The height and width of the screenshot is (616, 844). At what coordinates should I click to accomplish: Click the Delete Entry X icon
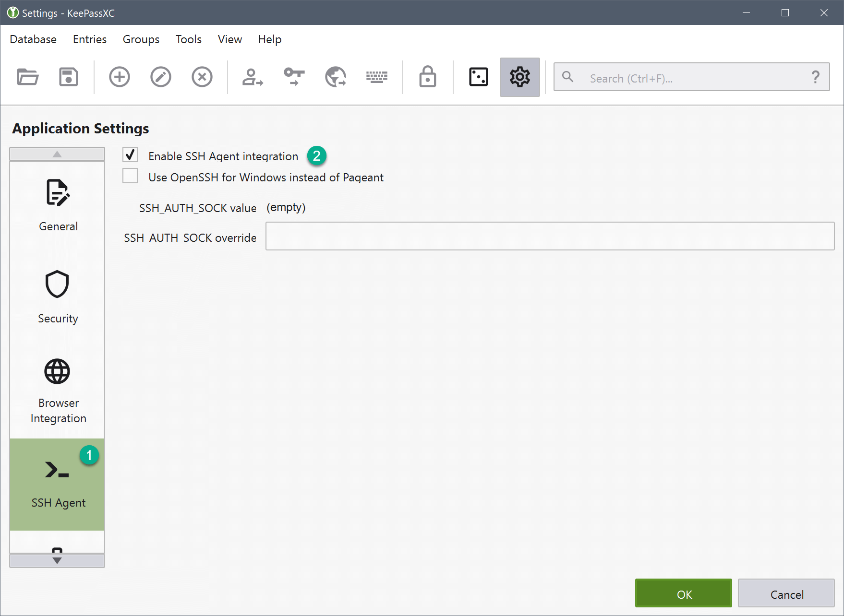coord(202,77)
